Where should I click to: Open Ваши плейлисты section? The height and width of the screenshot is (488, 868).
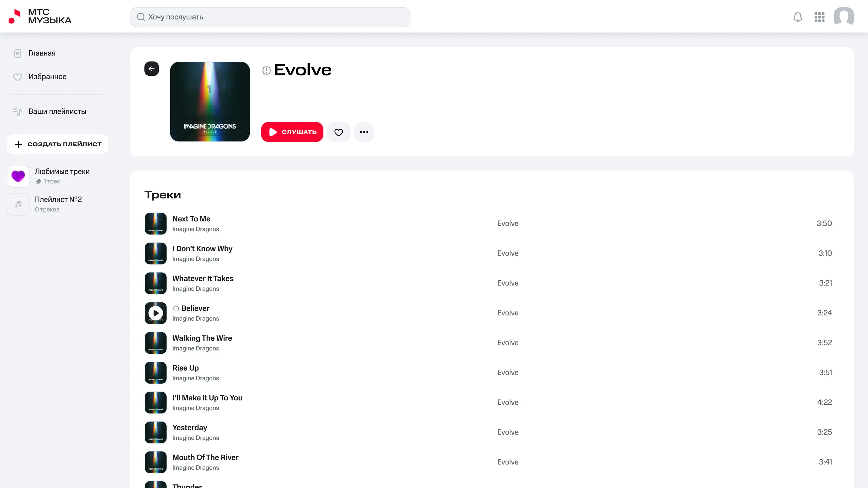tap(57, 111)
